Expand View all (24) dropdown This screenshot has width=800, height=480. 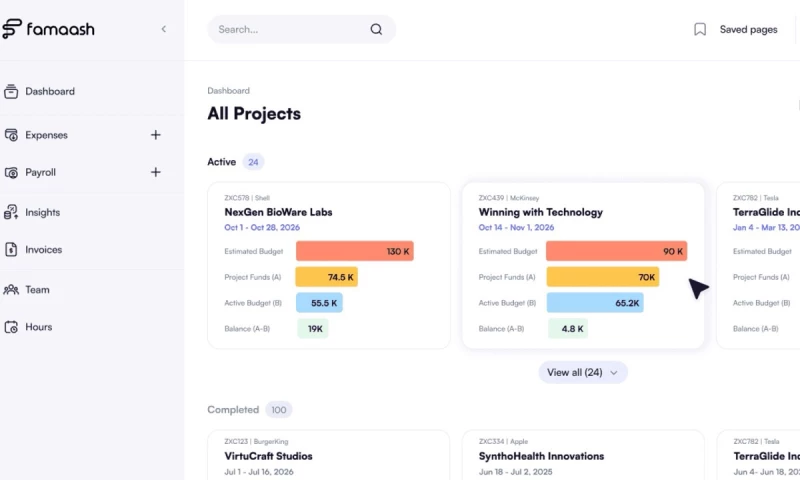583,372
